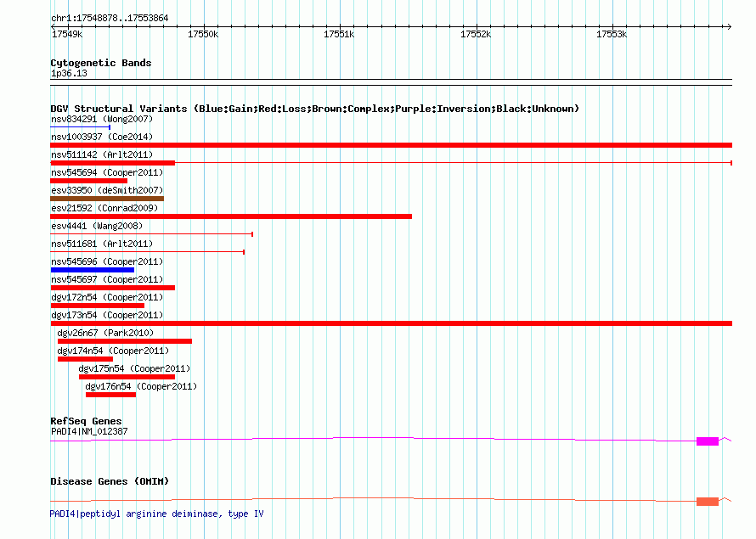756x539 pixels.
Task: Click the nsv545694 red bar
Action: 88,181
